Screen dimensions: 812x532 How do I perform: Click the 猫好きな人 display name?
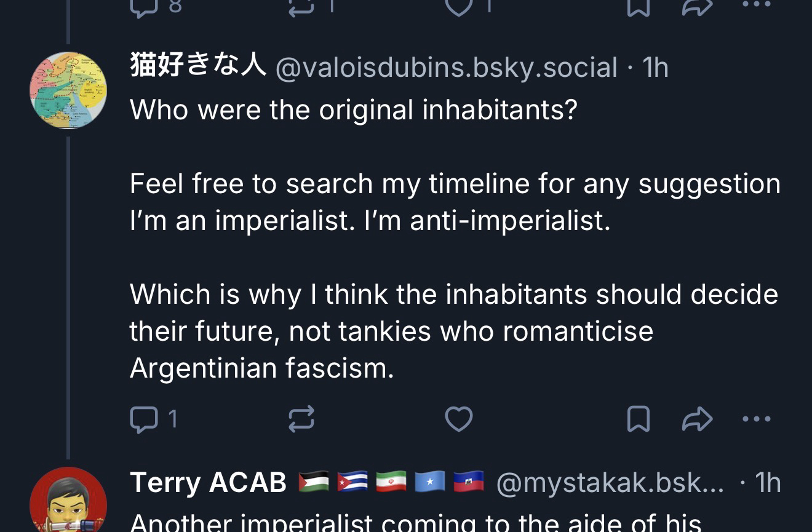pos(197,66)
